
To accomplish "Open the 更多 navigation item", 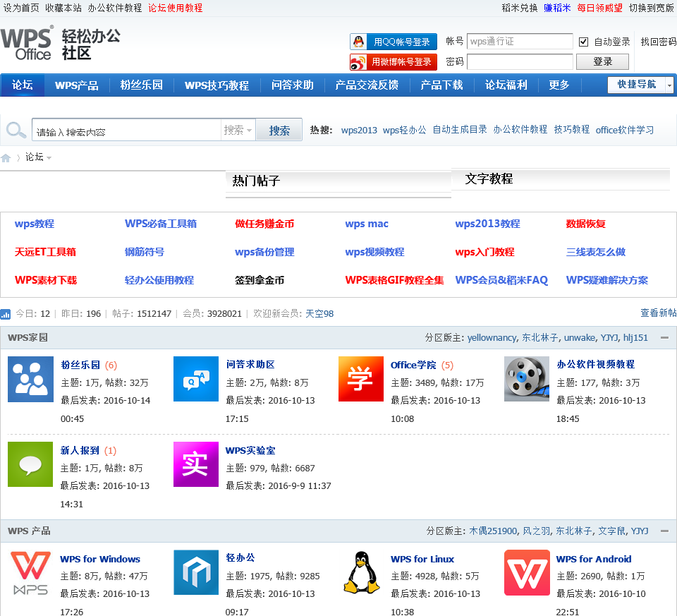I will point(559,85).
